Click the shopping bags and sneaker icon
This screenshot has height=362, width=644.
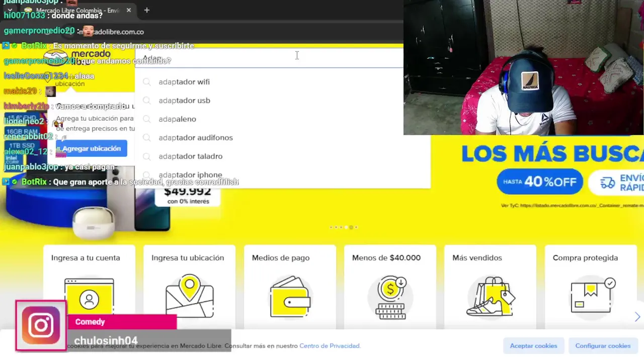[x=491, y=297]
